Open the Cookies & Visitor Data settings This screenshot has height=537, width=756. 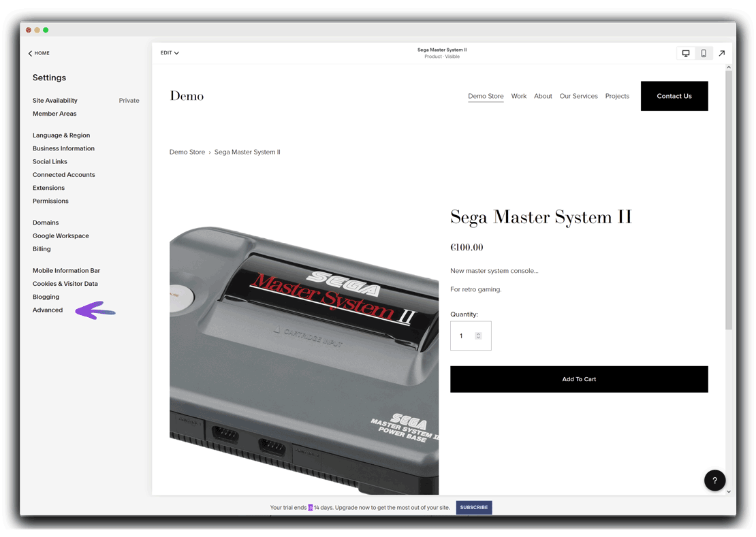click(x=64, y=283)
